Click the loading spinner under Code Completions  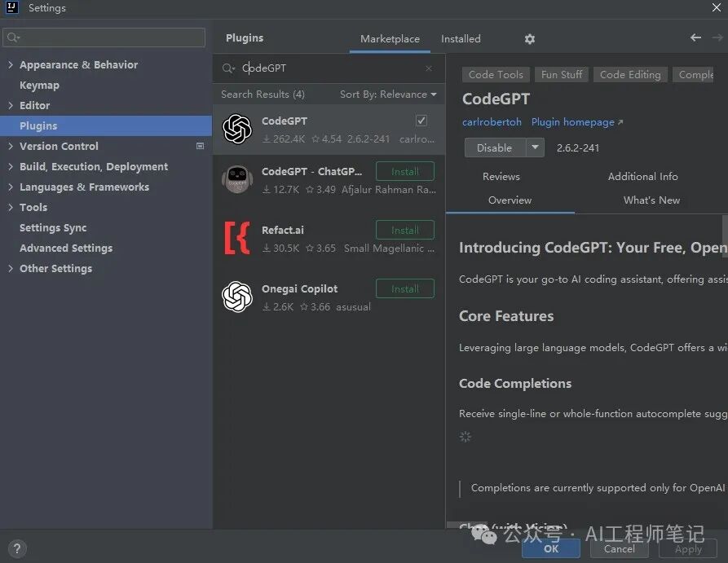pos(465,437)
